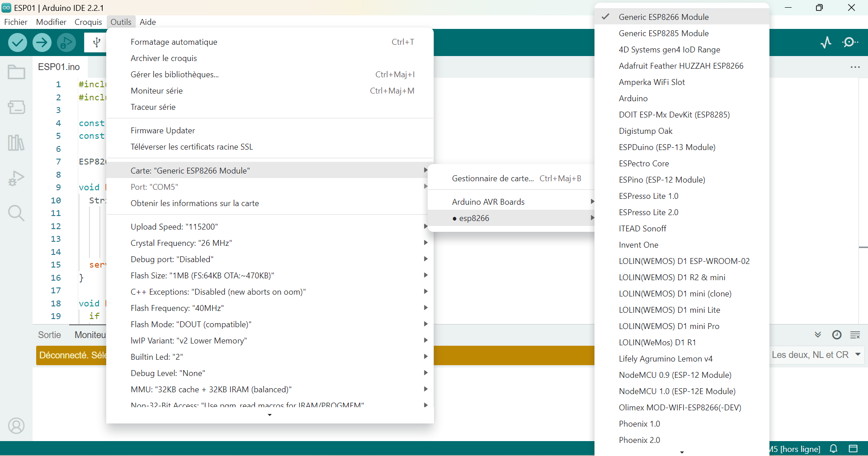Screen dimensions: 868x456
Task: Switch to the Sortie output tab
Action: (x=49, y=335)
